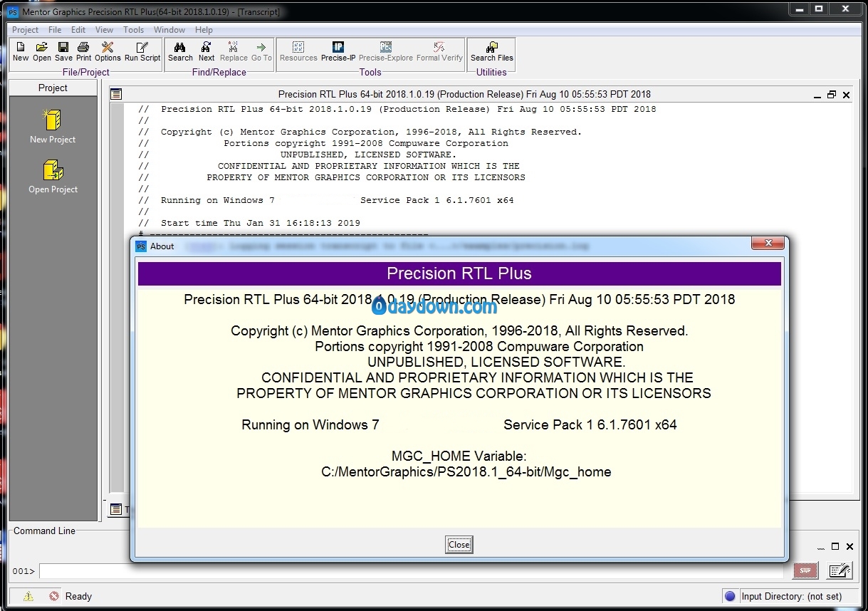868x611 pixels.
Task: Click the Go To arrow icon
Action: coord(261,47)
